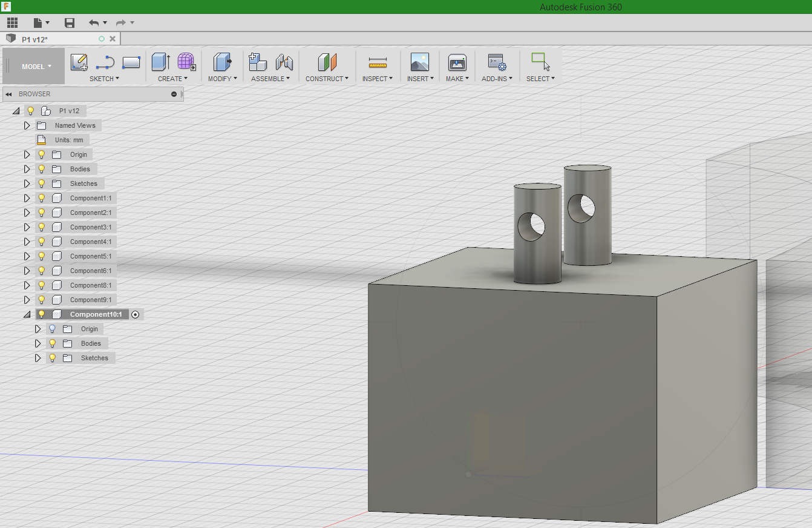Toggle visibility bulb of Component1:1
The image size is (812, 528).
coord(41,198)
